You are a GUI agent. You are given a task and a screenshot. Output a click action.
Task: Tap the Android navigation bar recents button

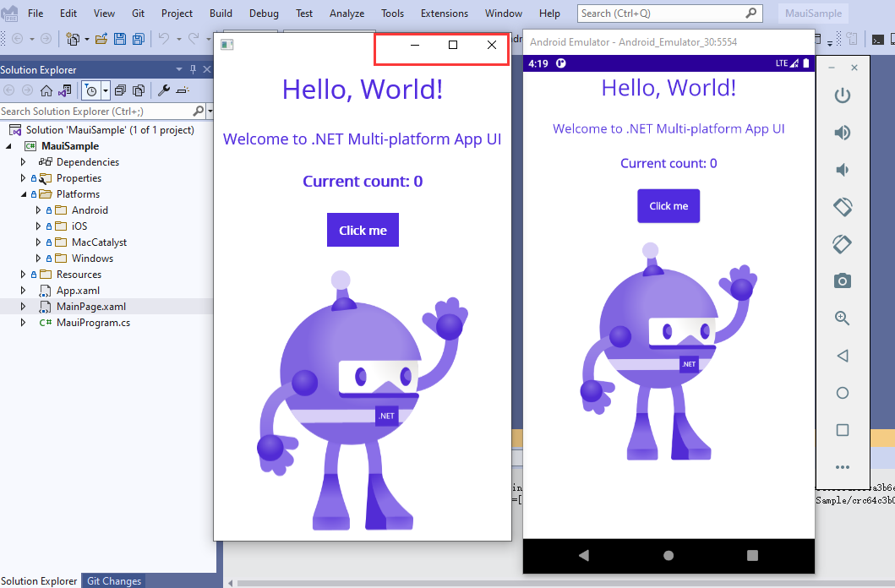753,556
